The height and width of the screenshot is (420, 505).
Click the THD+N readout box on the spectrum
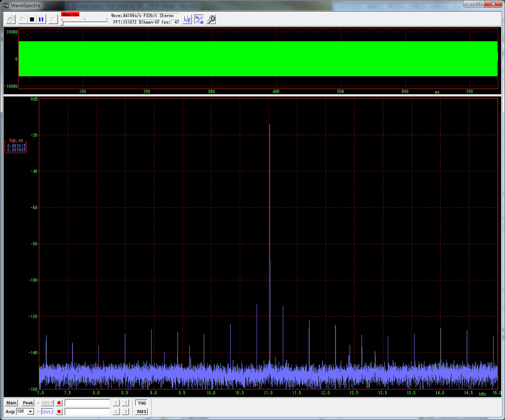[16, 146]
